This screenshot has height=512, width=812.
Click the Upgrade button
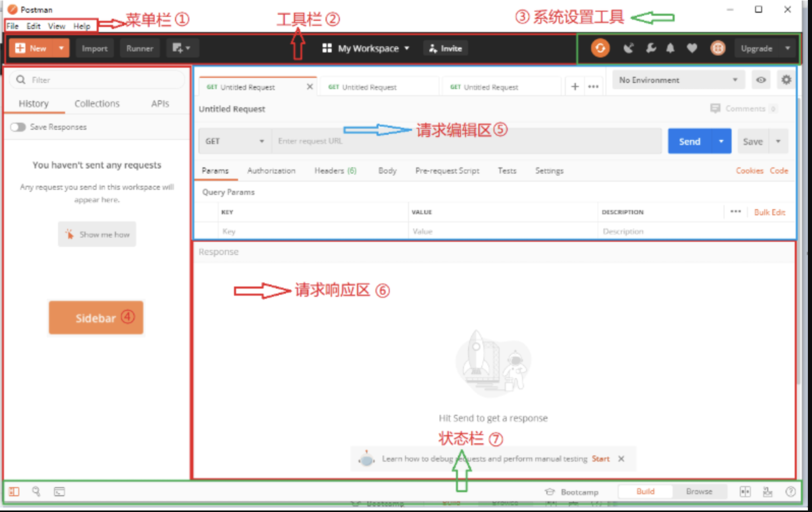click(x=757, y=48)
